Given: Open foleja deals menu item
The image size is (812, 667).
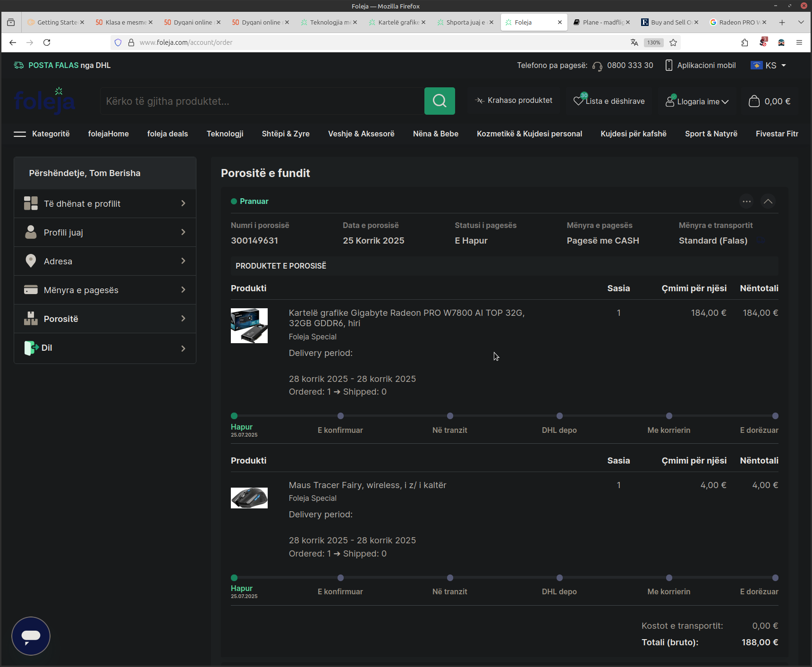Looking at the screenshot, I should click(168, 134).
